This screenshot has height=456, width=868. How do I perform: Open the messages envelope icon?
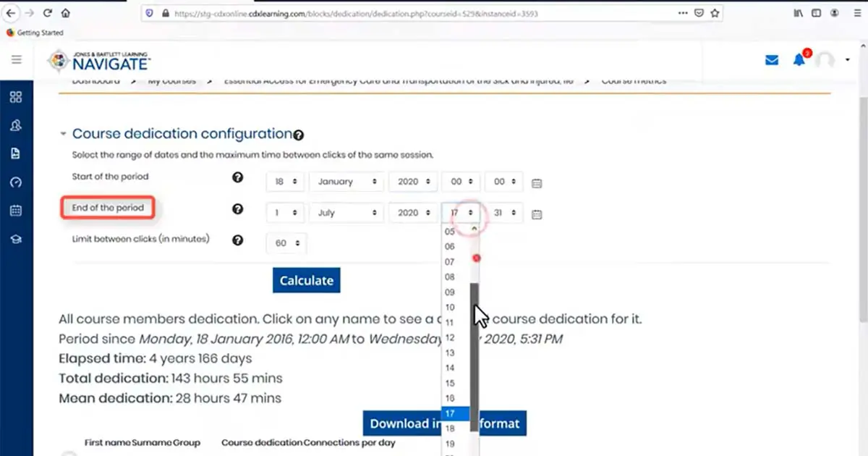click(772, 60)
